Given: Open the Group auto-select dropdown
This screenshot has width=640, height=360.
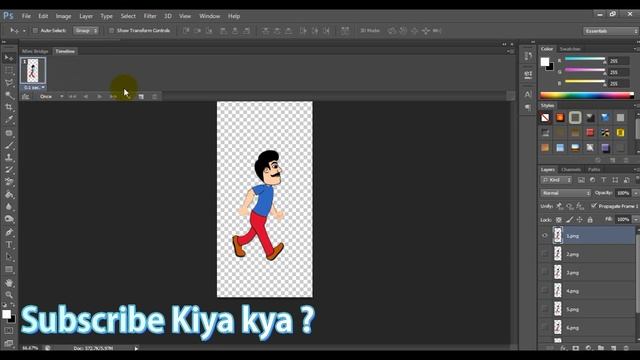Looking at the screenshot, I should tap(86, 31).
